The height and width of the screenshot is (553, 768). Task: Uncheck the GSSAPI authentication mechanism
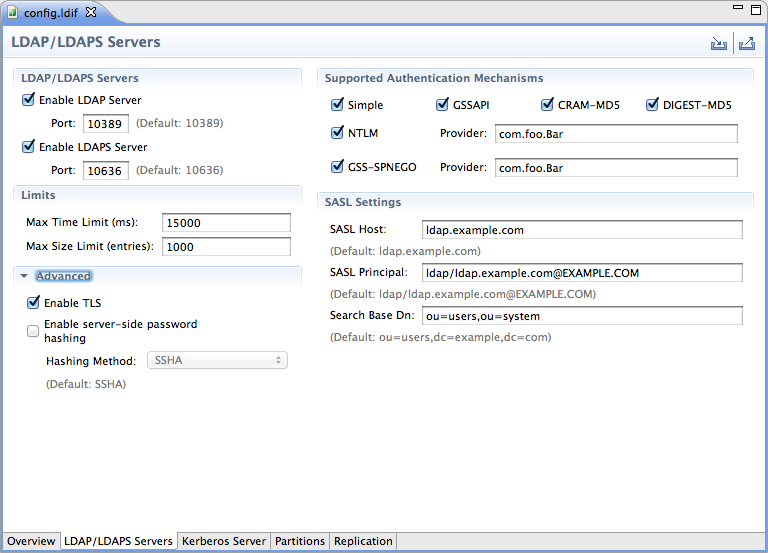(443, 105)
